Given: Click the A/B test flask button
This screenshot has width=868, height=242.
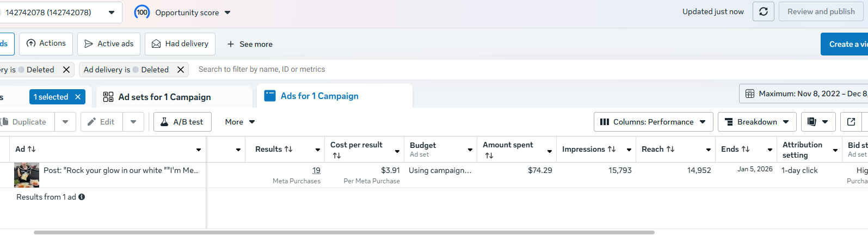Looking at the screenshot, I should [182, 122].
